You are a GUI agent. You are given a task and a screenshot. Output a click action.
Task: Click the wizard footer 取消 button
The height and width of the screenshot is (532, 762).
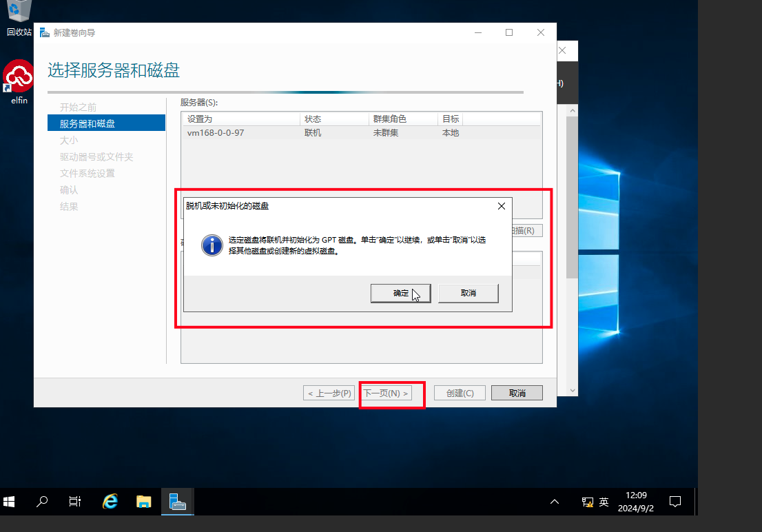click(x=517, y=393)
